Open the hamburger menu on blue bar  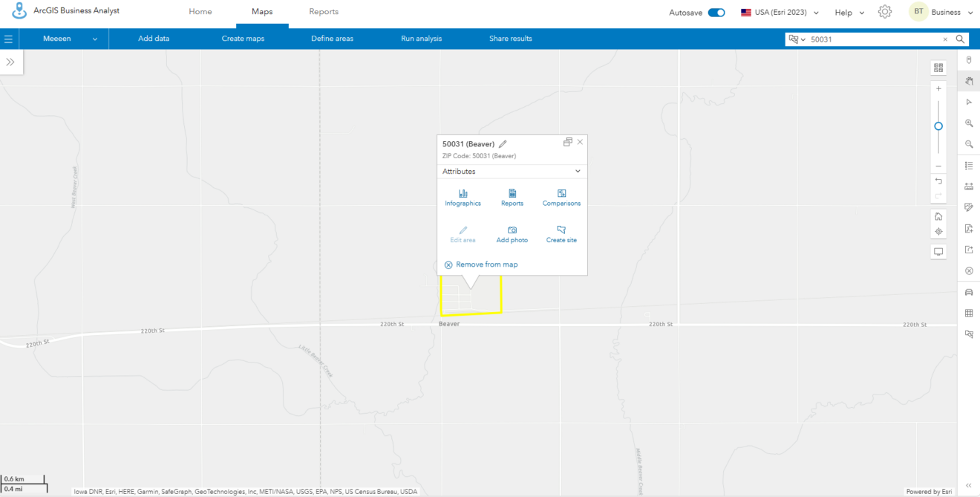(x=9, y=39)
